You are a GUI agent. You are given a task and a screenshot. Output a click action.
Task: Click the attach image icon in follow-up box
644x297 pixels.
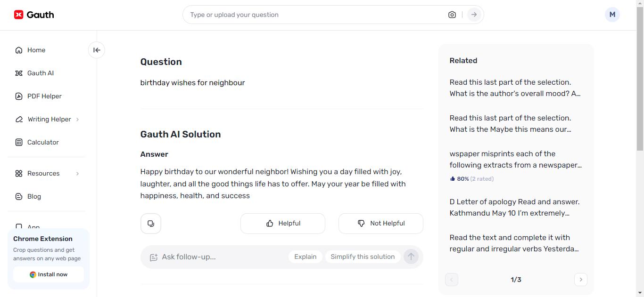click(x=153, y=257)
